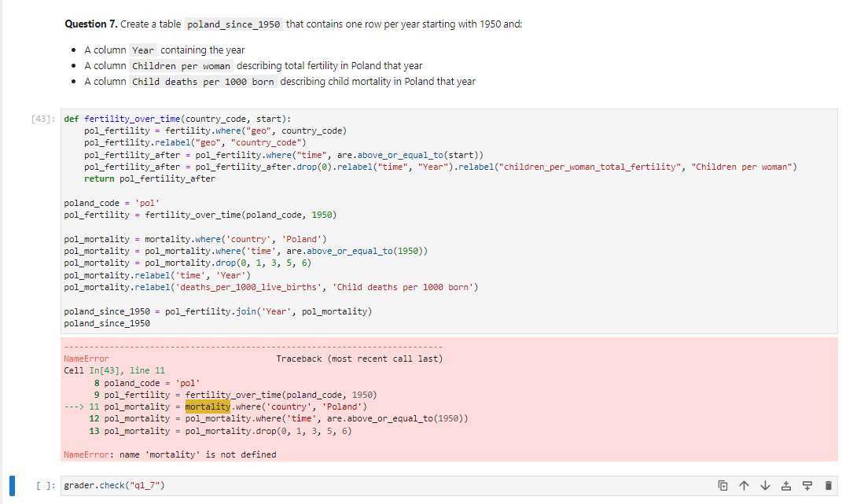Image resolution: width=842 pixels, height=504 pixels.
Task: Click the poland_since_1950 code span in the question
Action: (233, 24)
